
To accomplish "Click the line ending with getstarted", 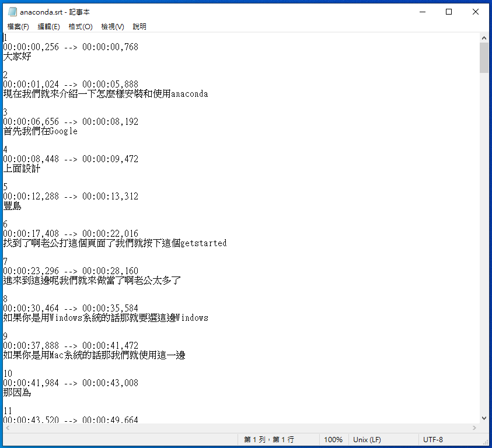I will [x=115, y=243].
